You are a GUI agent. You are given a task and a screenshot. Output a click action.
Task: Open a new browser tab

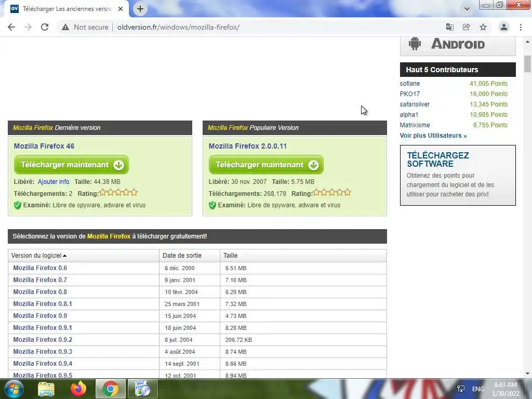140,9
